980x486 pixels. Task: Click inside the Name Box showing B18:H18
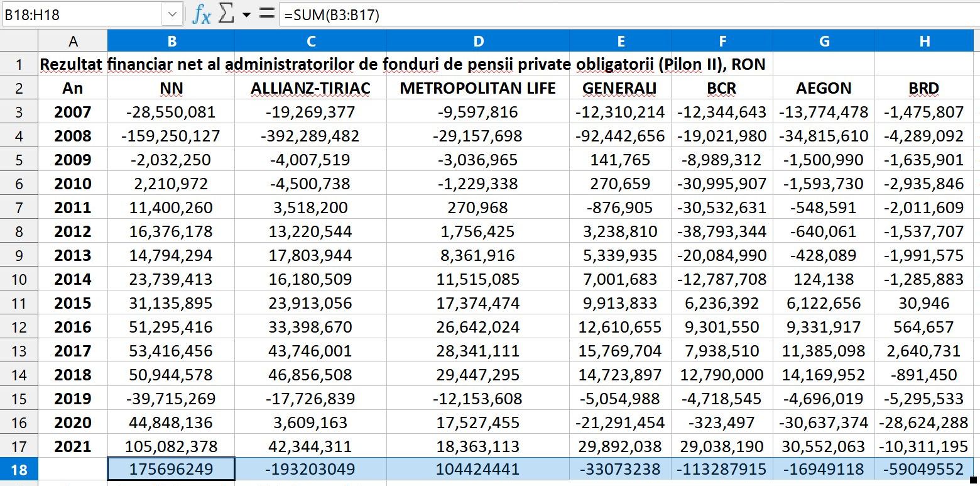(x=82, y=14)
